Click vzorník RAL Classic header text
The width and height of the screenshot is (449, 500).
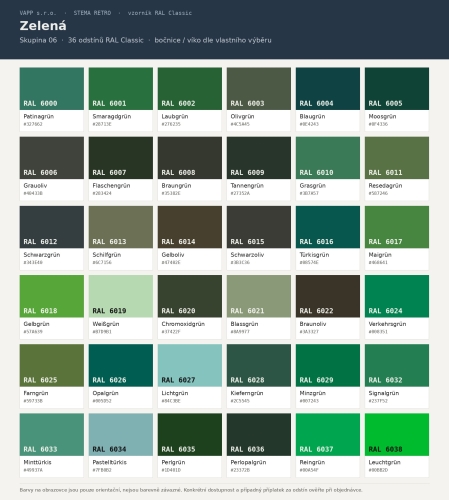coord(160,13)
